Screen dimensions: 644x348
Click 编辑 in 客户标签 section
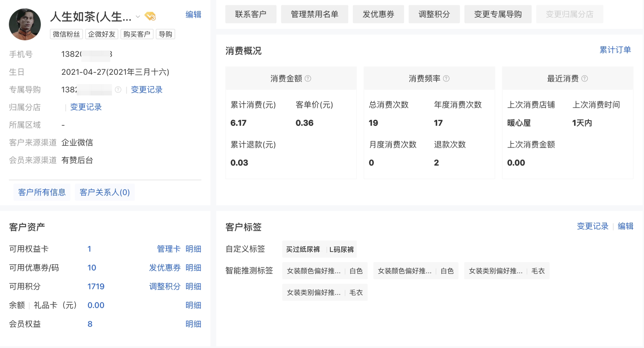point(625,226)
